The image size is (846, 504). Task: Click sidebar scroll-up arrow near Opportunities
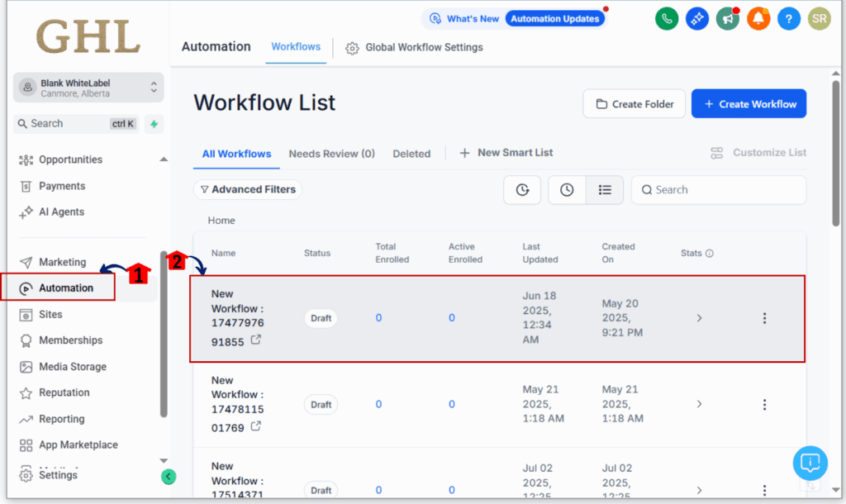[164, 159]
